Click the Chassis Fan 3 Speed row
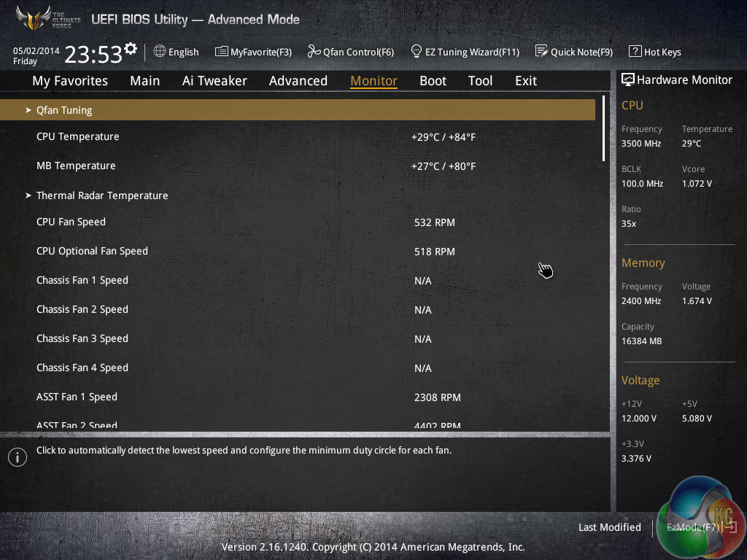The image size is (747, 560). [x=298, y=338]
